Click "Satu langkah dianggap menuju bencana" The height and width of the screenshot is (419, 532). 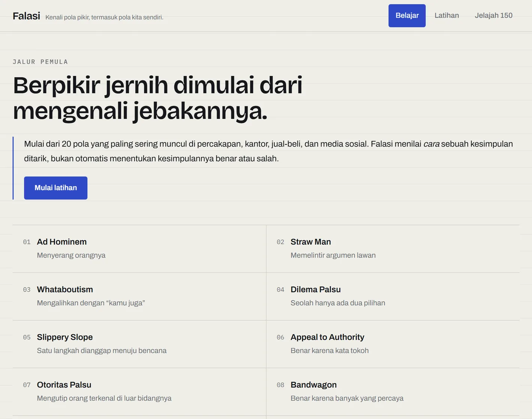102,350
